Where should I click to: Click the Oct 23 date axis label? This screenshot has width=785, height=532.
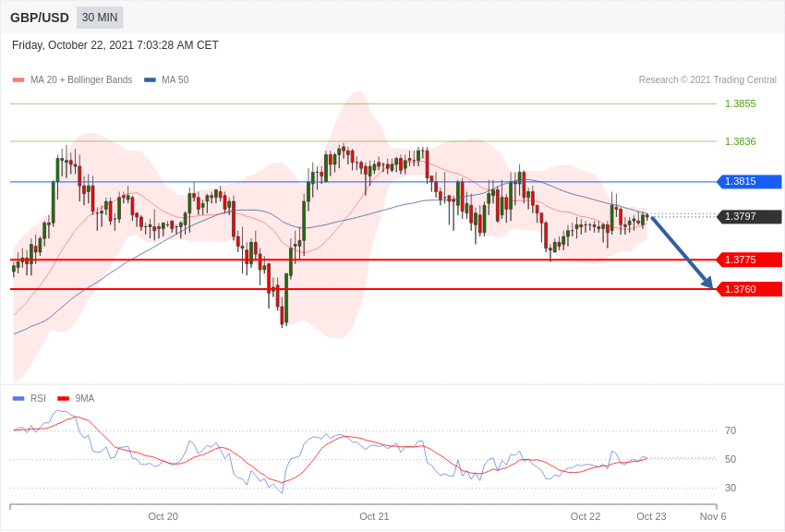coord(651,516)
